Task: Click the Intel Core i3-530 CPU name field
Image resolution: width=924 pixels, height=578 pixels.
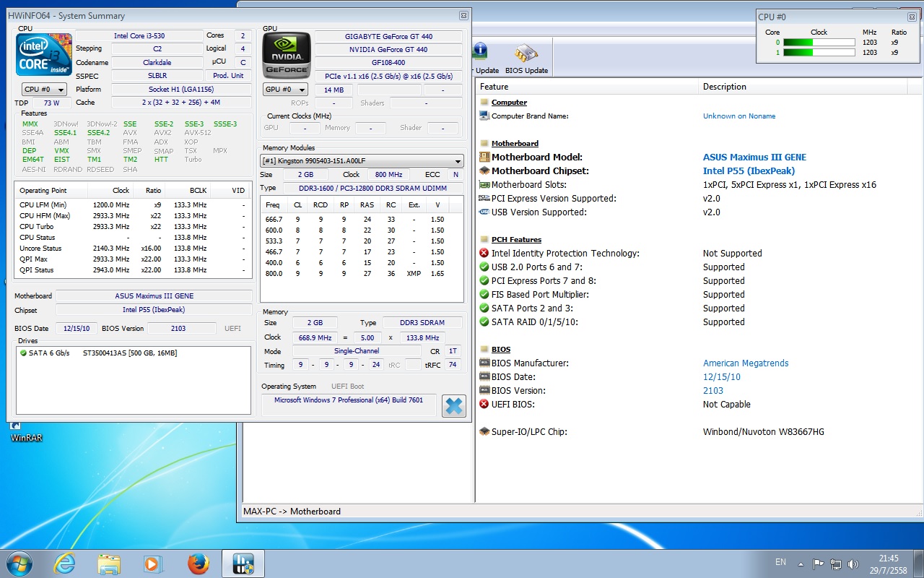Action: coord(138,35)
